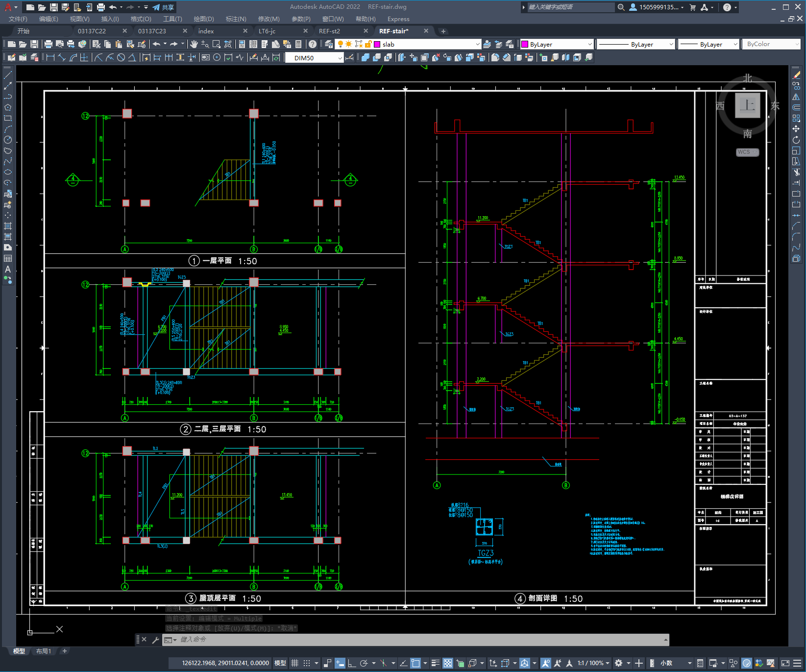The width and height of the screenshot is (806, 672).
Task: Click the ViewCube 上 top face
Action: pos(747,105)
